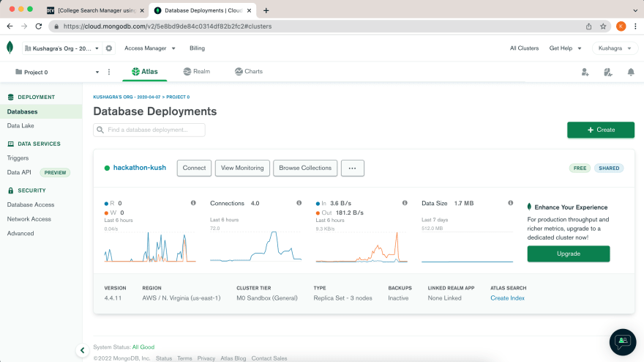Open Data Lake in the sidebar
644x362 pixels.
point(20,125)
